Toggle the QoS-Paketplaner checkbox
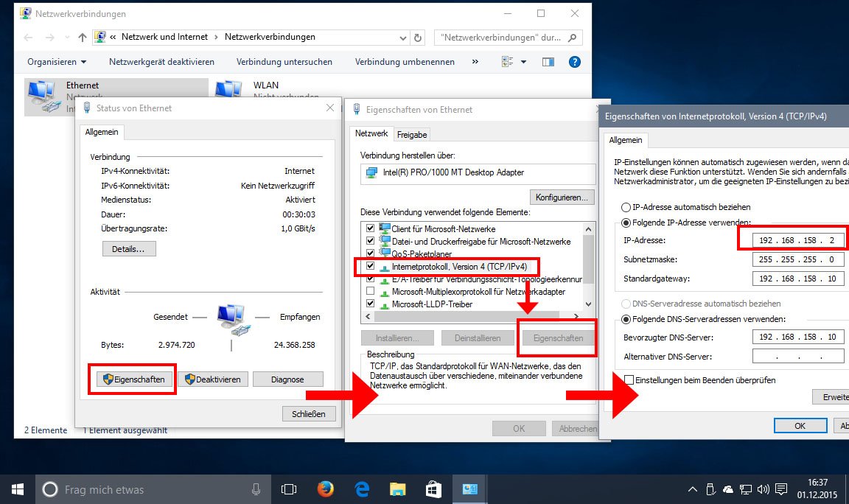The image size is (849, 504). coord(371,253)
